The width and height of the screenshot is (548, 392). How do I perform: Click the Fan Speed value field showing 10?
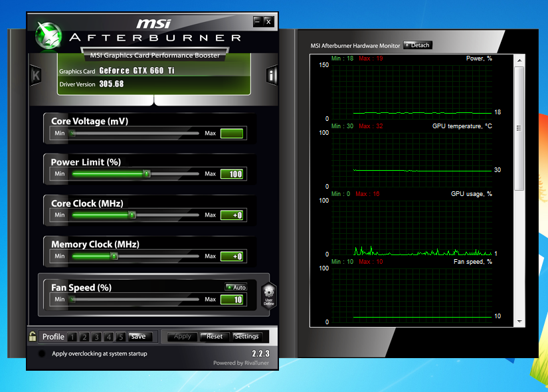coord(232,300)
